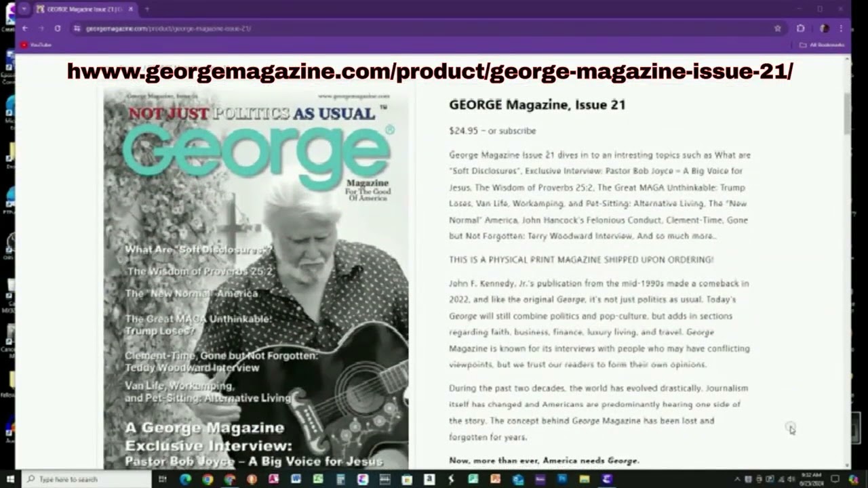Open the browser extensions puzzle icon

[801, 28]
